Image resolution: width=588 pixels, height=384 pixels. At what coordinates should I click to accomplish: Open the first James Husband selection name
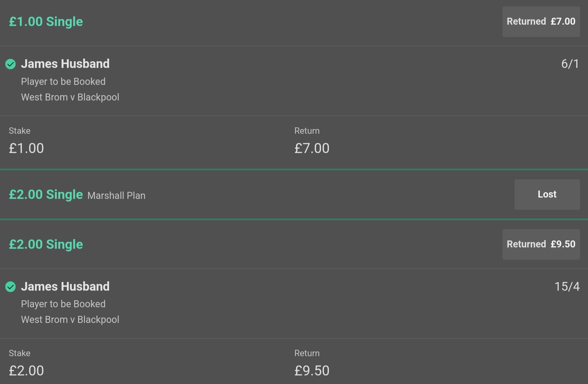point(65,64)
